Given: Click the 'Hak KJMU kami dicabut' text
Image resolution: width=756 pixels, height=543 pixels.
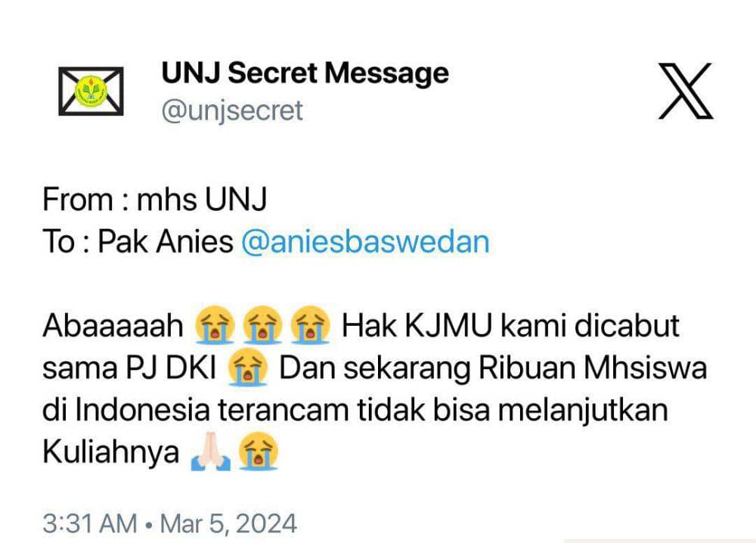Looking at the screenshot, I should [510, 325].
